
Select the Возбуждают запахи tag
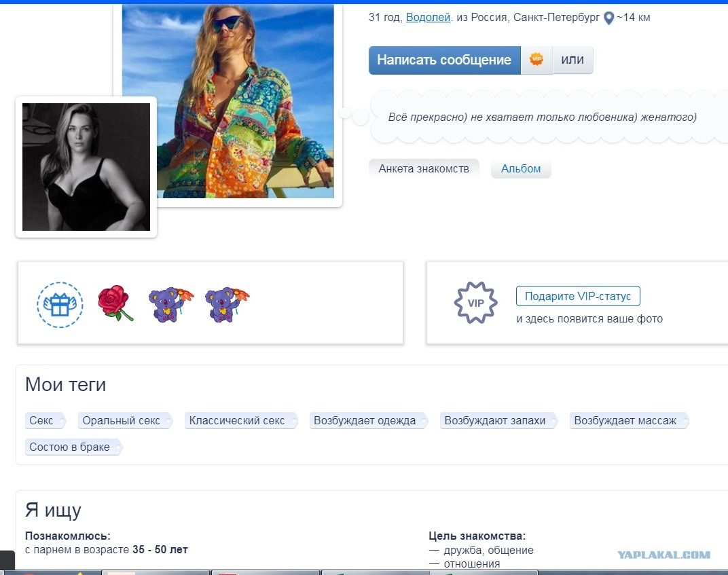[498, 420]
